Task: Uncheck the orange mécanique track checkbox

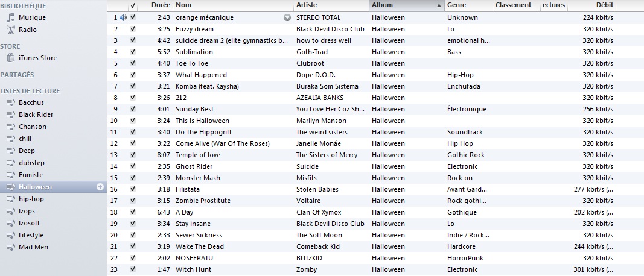Action: [x=133, y=17]
